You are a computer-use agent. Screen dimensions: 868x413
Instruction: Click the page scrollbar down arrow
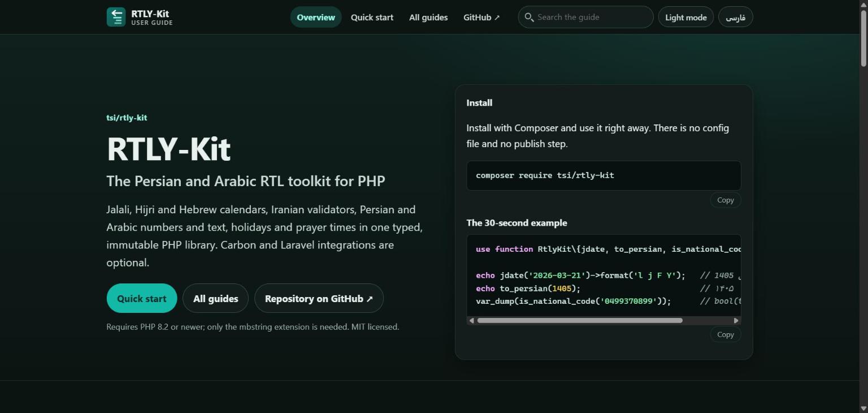(863, 408)
